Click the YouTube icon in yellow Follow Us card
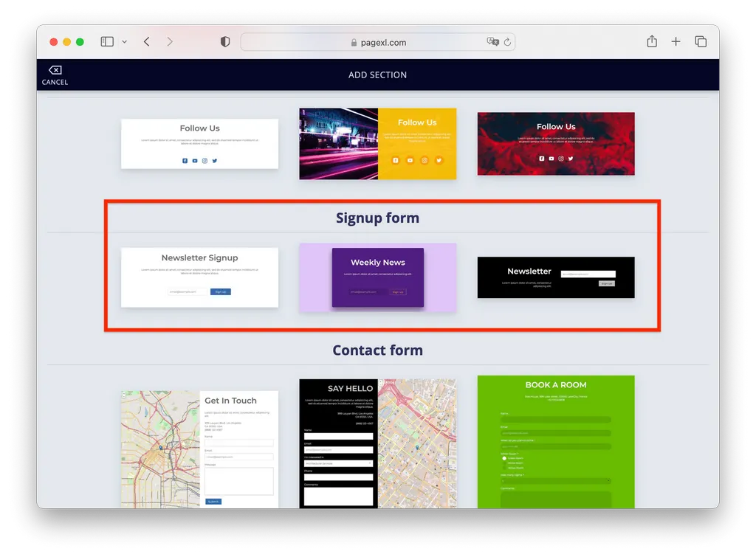Screen dimensions: 756x557 pyautogui.click(x=410, y=160)
